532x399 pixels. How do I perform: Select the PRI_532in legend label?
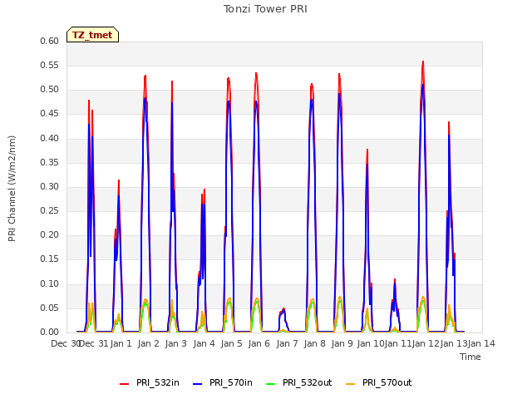point(158,382)
